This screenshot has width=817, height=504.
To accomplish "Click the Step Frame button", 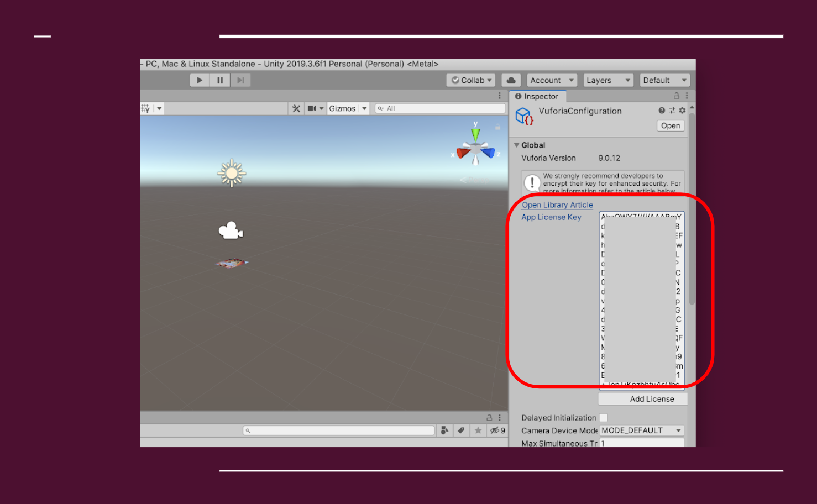I will click(240, 80).
